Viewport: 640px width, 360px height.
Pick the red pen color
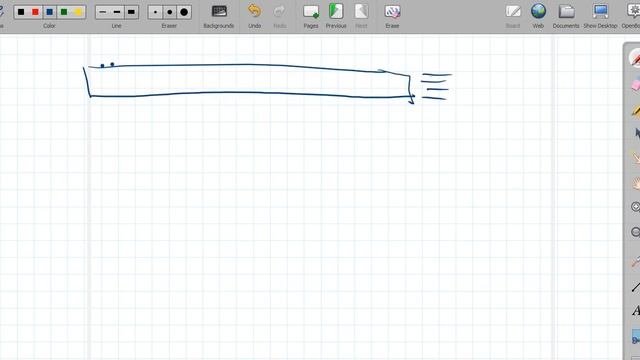pos(35,12)
